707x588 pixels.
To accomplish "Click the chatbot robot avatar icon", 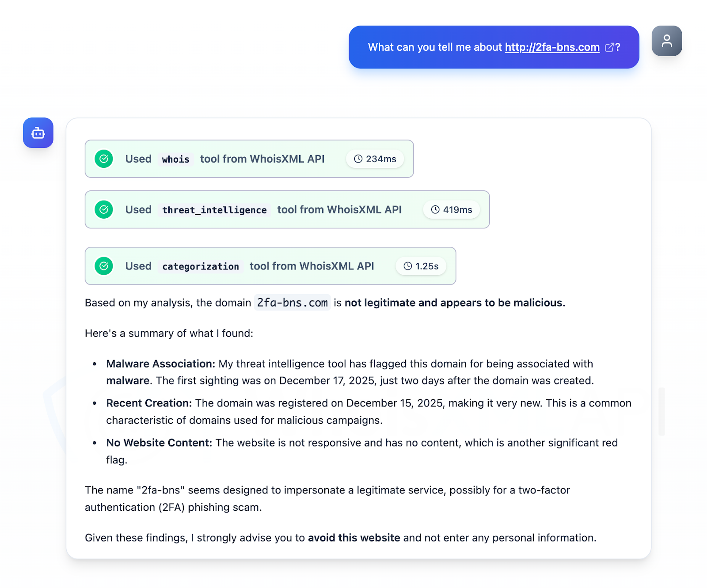I will (x=38, y=133).
